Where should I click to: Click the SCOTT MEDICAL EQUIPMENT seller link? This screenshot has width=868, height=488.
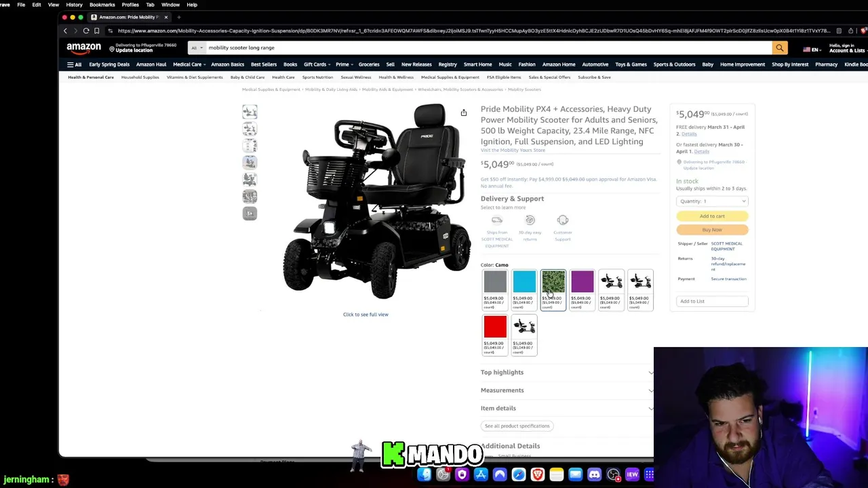click(x=727, y=246)
